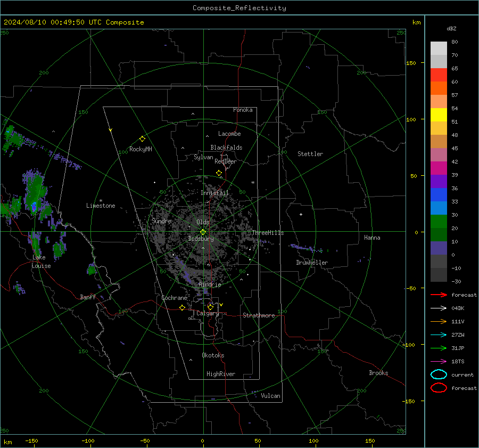Click the yellow radar-center diamond near Didsbury
Image resolution: width=479 pixels, height=448 pixels.
203,232
